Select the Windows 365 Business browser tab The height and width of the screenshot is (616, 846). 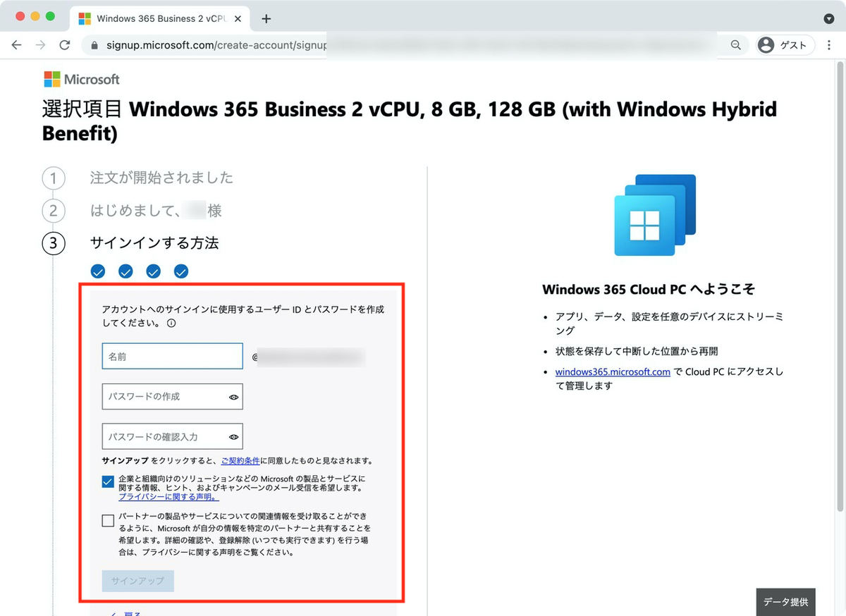[160, 19]
